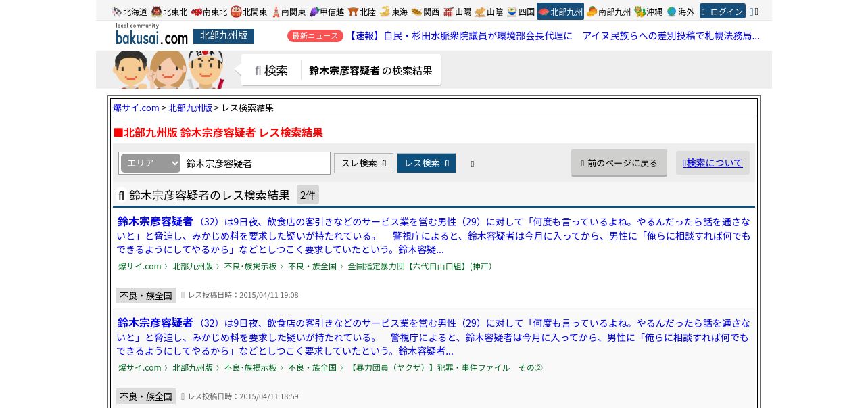Image resolution: width=868 pixels, height=408 pixels.
Task: Click the 北部九州 mentaiko icon
Action: pyautogui.click(x=544, y=12)
